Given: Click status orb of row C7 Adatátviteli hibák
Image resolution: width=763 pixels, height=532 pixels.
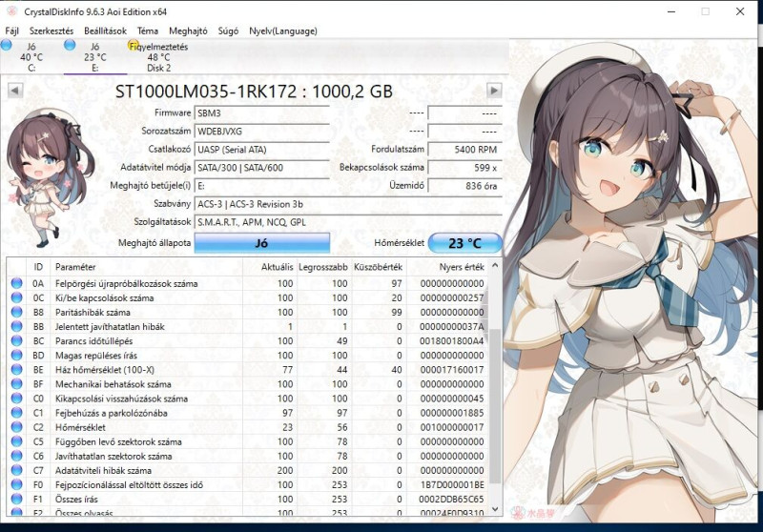Looking at the screenshot, I should 16,470.
